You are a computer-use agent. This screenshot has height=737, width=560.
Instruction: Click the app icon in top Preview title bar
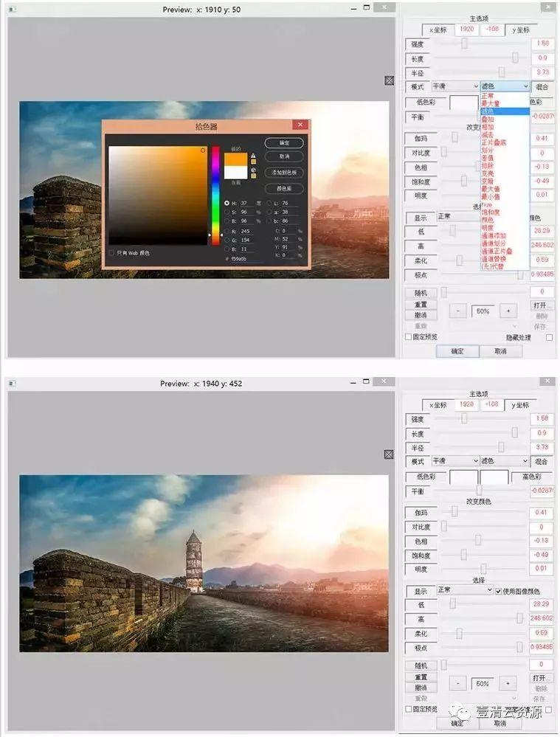tap(13, 9)
